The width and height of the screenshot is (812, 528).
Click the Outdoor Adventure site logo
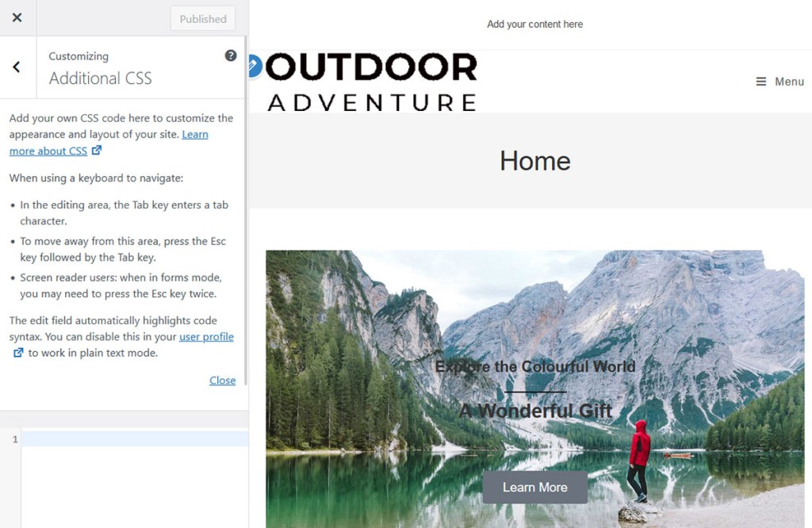click(372, 82)
